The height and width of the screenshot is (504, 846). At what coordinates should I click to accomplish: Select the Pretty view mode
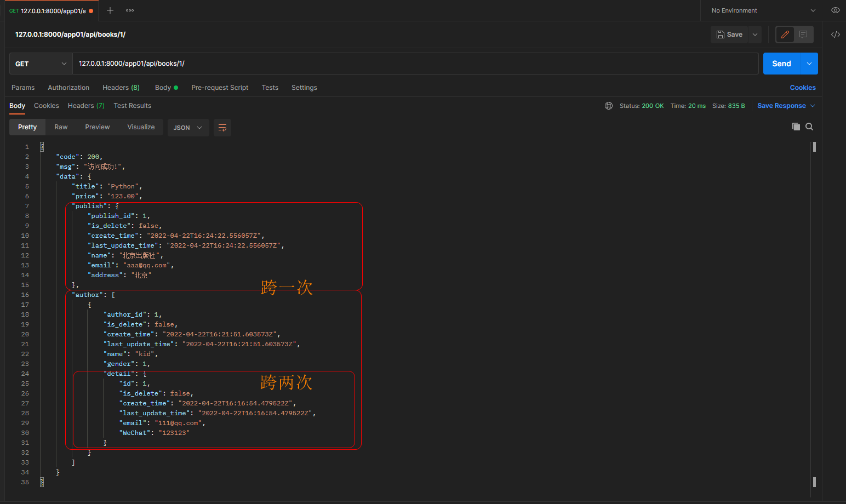click(x=27, y=127)
